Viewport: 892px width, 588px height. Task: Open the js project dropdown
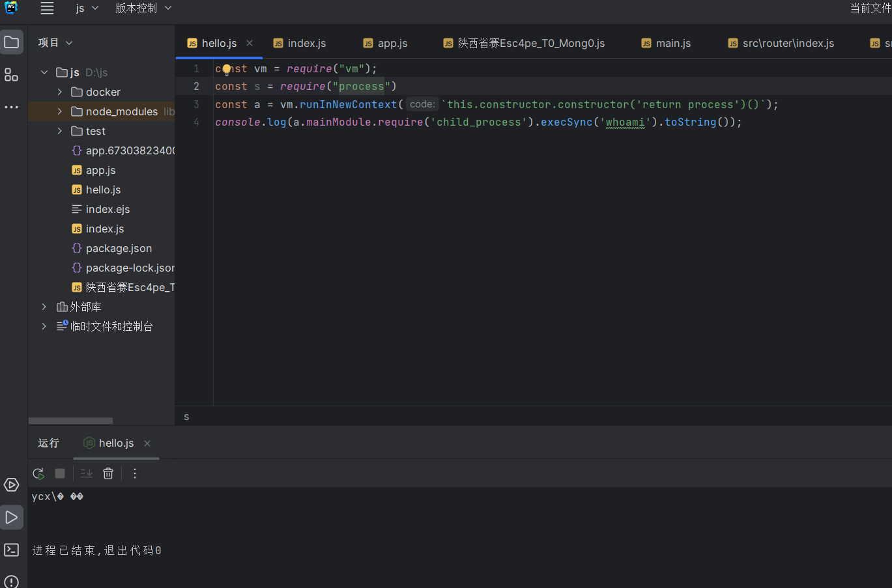click(x=87, y=8)
